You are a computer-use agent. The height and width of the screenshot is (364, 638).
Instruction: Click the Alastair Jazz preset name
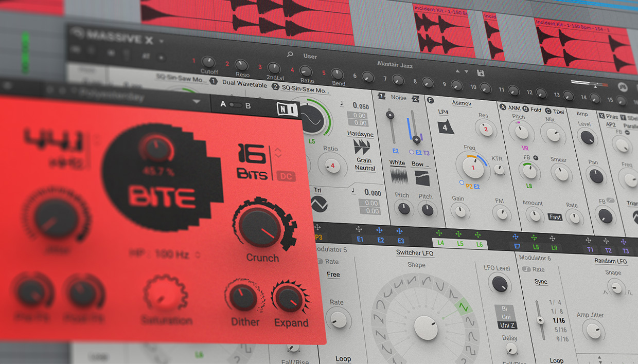[x=396, y=65]
